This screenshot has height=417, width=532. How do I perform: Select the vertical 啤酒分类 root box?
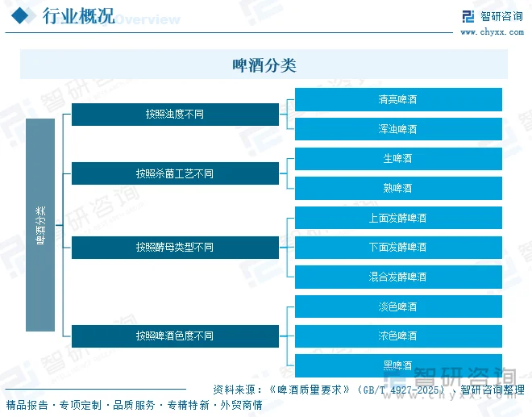40,225
